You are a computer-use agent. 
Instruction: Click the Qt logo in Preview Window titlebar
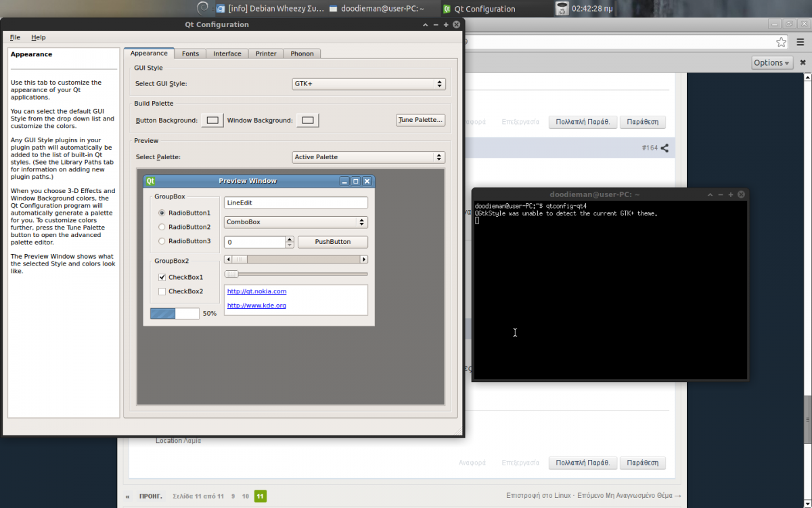point(151,181)
